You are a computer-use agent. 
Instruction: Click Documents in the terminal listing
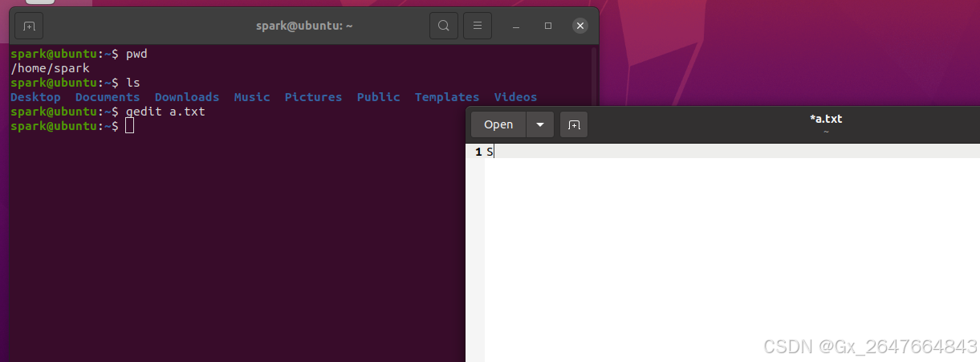(x=108, y=97)
